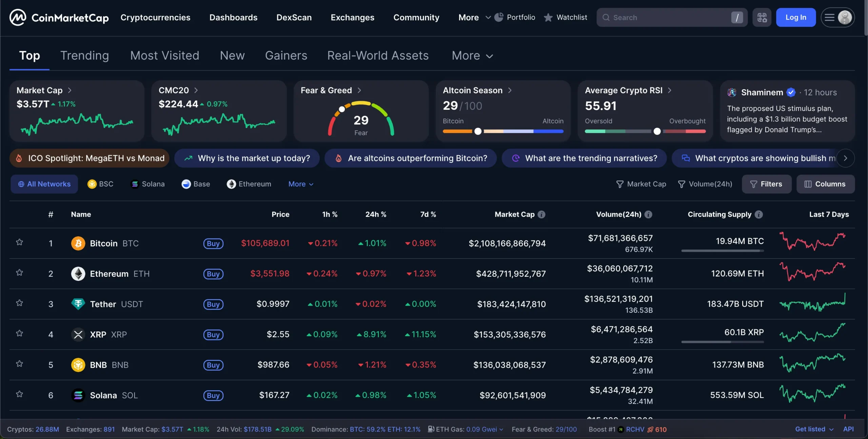This screenshot has height=439, width=868.
Task: Switch to the Trending tab
Action: (85, 55)
